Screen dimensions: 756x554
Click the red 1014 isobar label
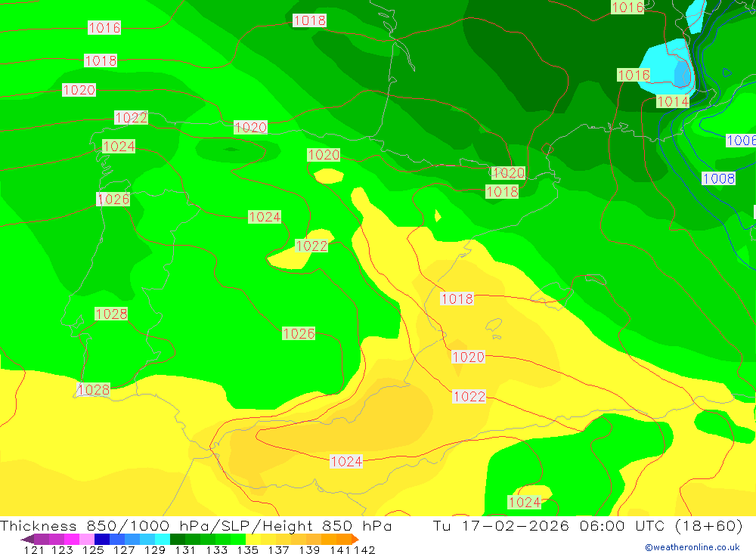coord(673,101)
